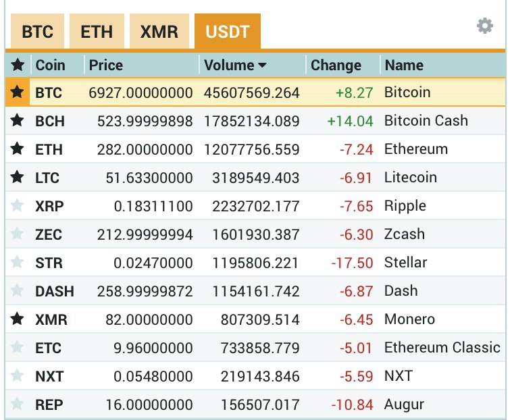Unfavorite the BTC star
This screenshot has width=512, height=420.
[x=17, y=92]
